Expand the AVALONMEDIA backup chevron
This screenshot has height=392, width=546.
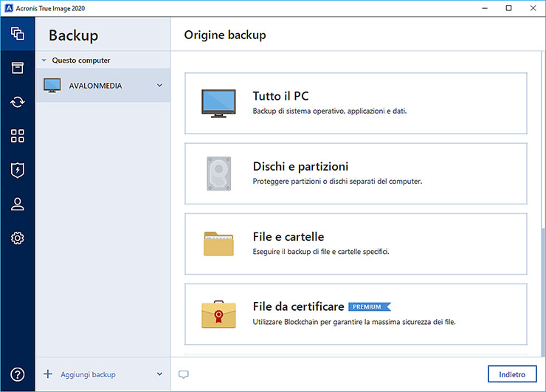[159, 86]
